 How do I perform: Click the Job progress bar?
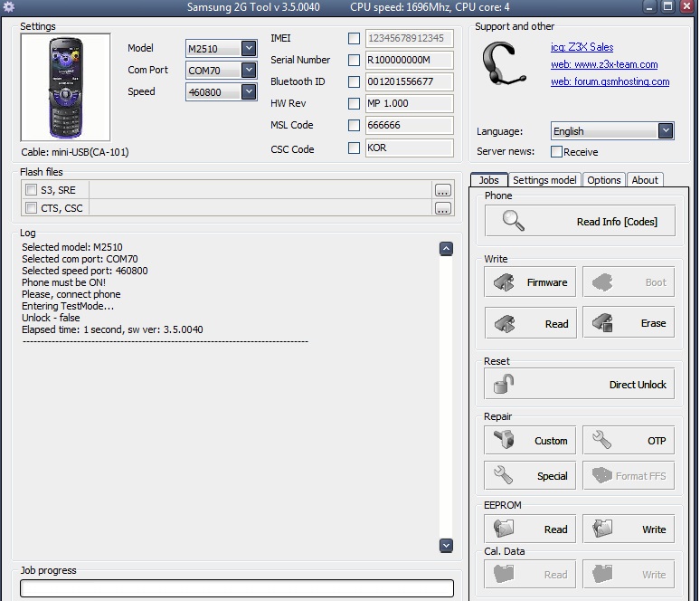(237, 588)
